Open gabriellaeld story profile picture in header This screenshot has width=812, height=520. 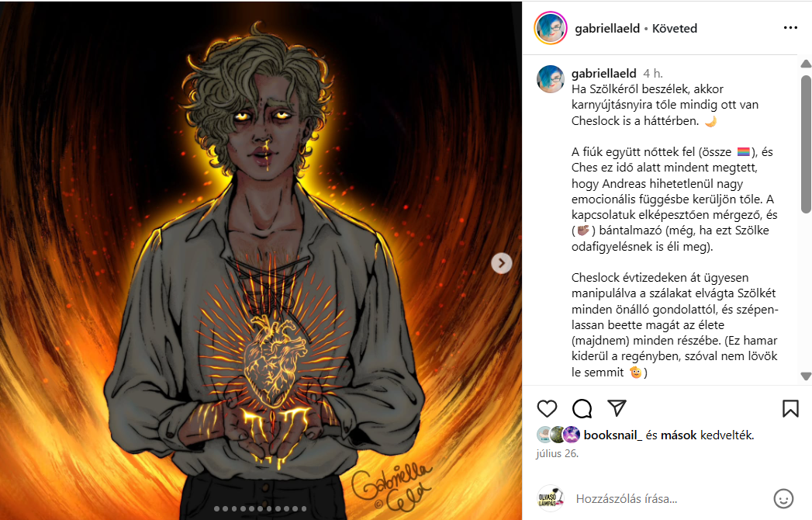(x=551, y=28)
